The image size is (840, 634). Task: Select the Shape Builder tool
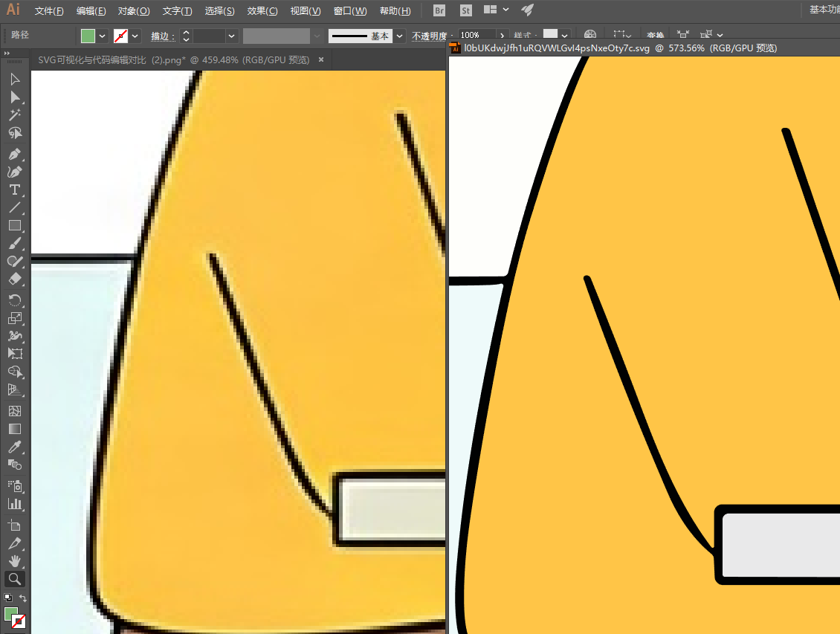[x=15, y=372]
